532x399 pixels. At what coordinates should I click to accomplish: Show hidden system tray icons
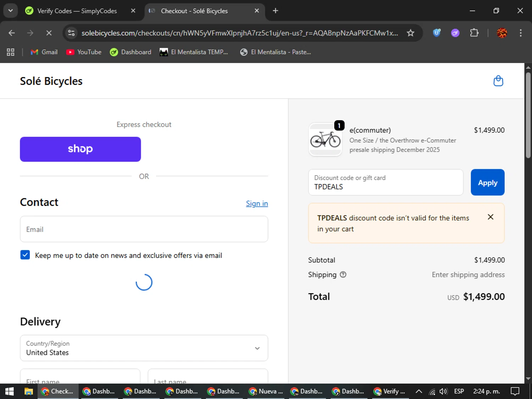[x=419, y=391]
